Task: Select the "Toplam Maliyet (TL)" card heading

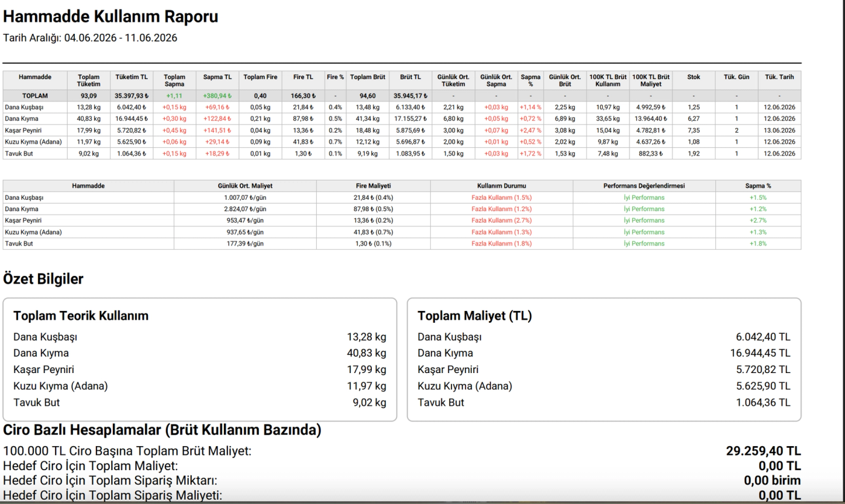Action: pos(475,316)
